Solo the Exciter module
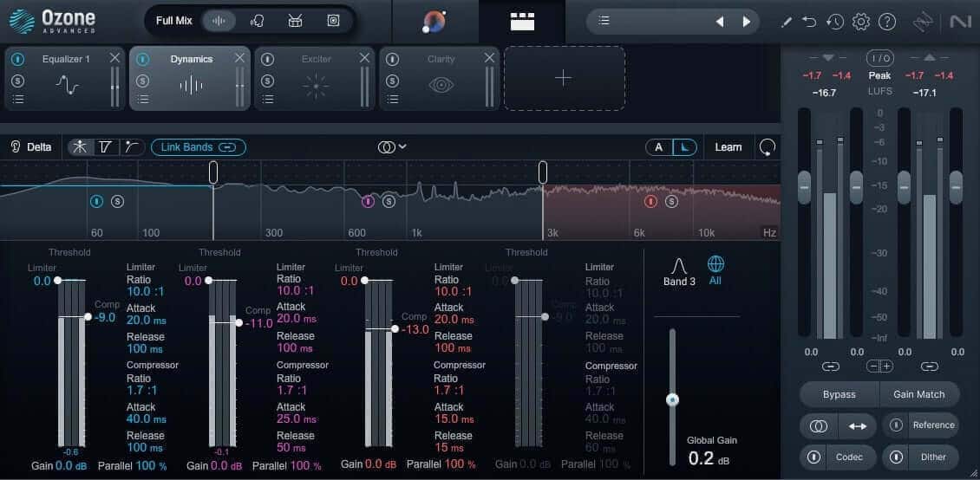This screenshot has width=980, height=480. pyautogui.click(x=267, y=81)
